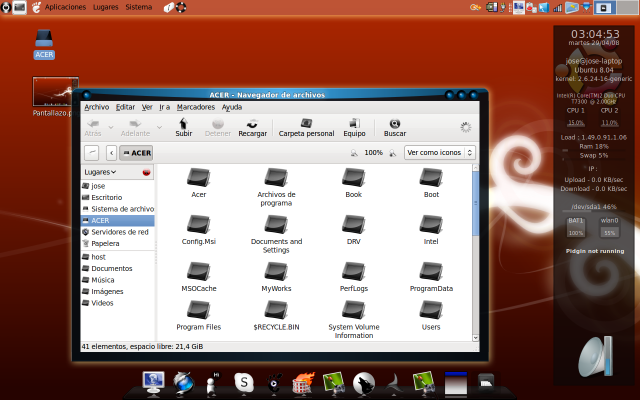The width and height of the screenshot is (640, 400).
Task: Open the Ver menu
Action: 147,107
